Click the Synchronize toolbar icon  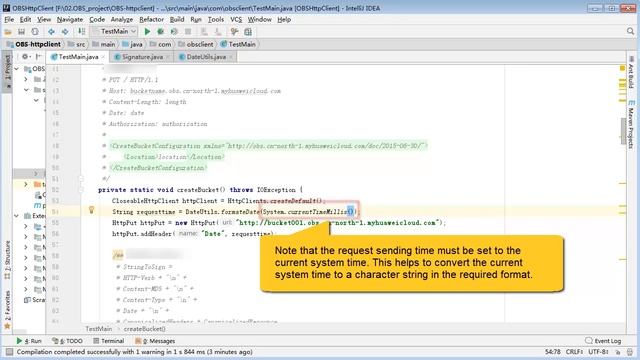pos(35,31)
